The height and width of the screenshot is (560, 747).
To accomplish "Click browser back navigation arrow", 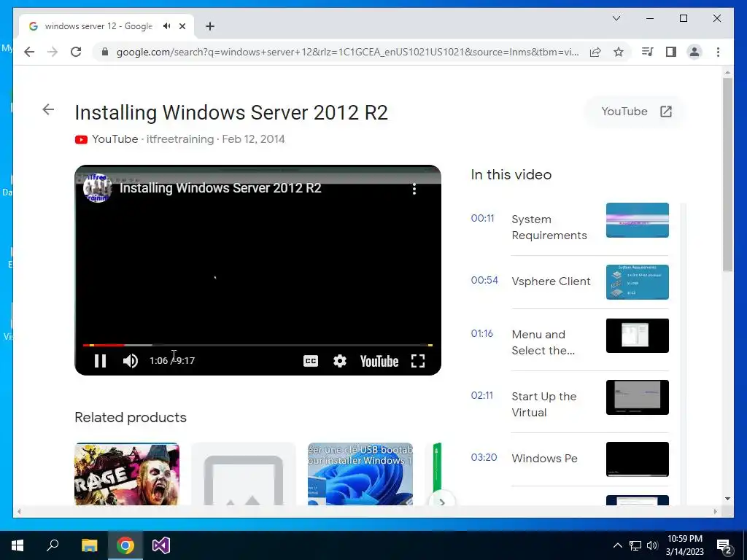I will tap(29, 52).
